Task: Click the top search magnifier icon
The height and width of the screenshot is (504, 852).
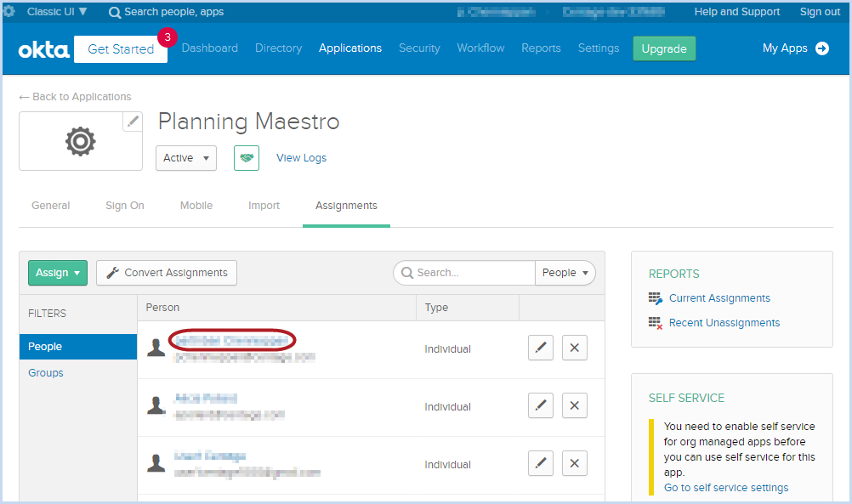Action: click(x=115, y=13)
